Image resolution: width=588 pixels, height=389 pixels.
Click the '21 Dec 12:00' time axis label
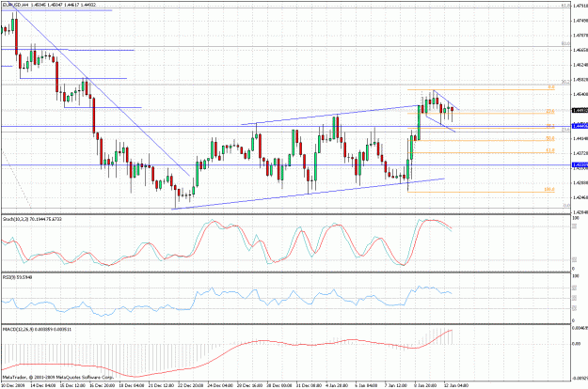tap(161, 385)
